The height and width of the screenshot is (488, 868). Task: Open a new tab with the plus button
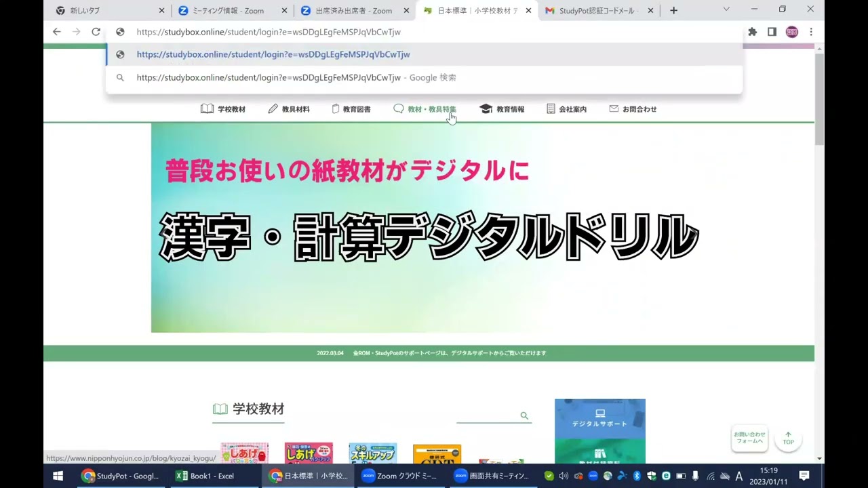click(673, 10)
